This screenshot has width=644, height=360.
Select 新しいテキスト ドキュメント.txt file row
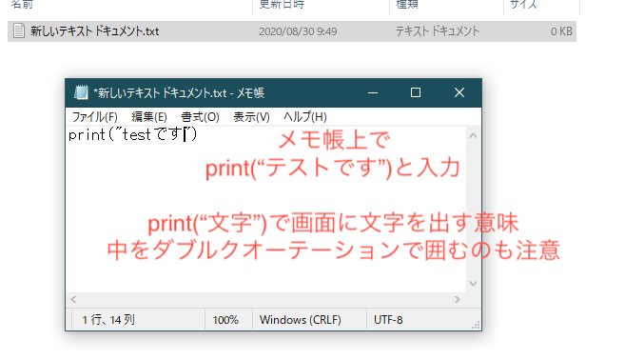[x=292, y=31]
